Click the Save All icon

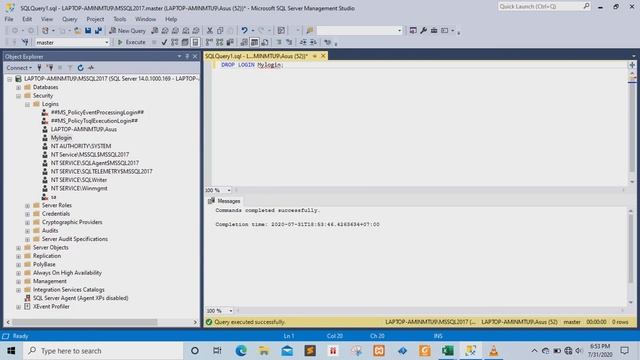point(98,31)
